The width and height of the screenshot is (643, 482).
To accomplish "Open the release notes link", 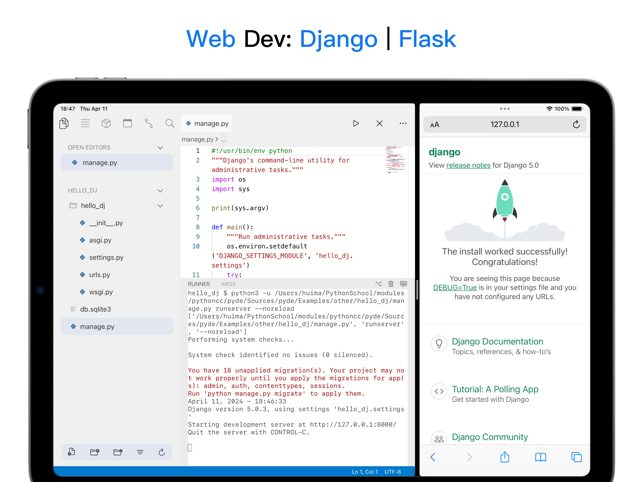I will point(468,165).
